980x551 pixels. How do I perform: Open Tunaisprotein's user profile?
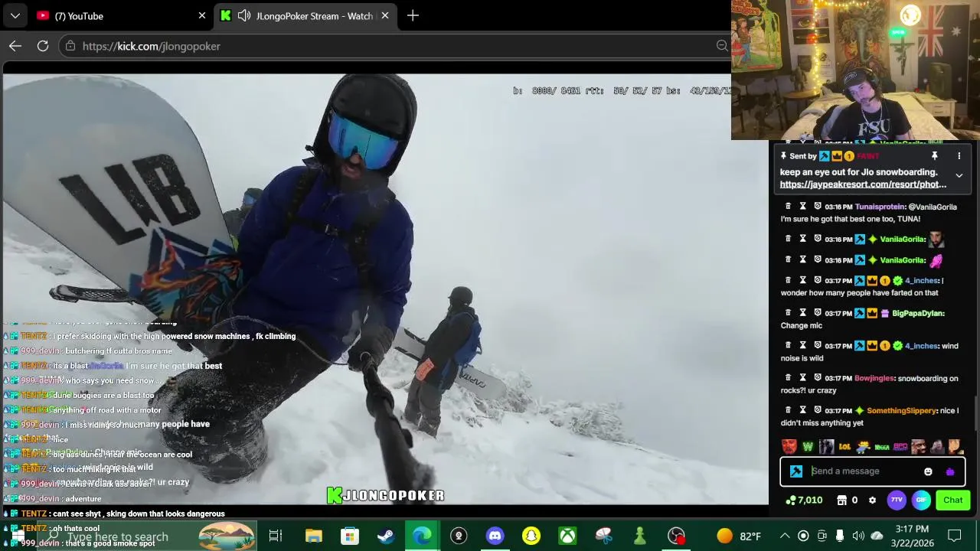[880, 207]
